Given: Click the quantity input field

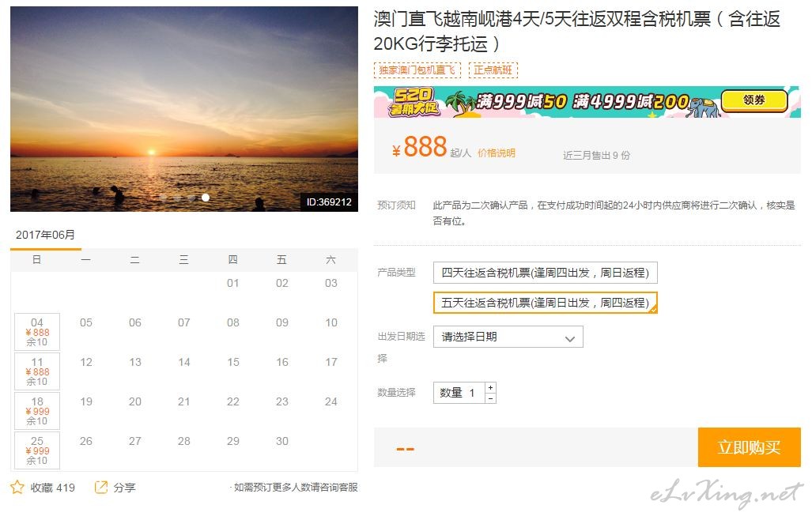Looking at the screenshot, I should click(459, 393).
